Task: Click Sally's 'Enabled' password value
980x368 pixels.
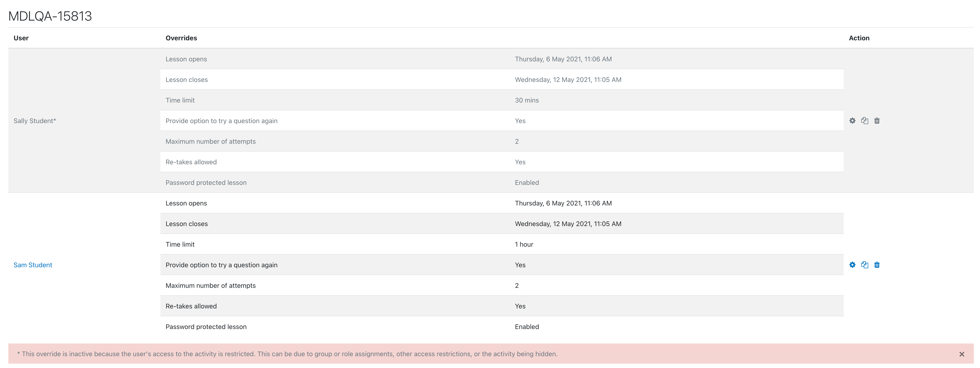Action: click(x=527, y=182)
